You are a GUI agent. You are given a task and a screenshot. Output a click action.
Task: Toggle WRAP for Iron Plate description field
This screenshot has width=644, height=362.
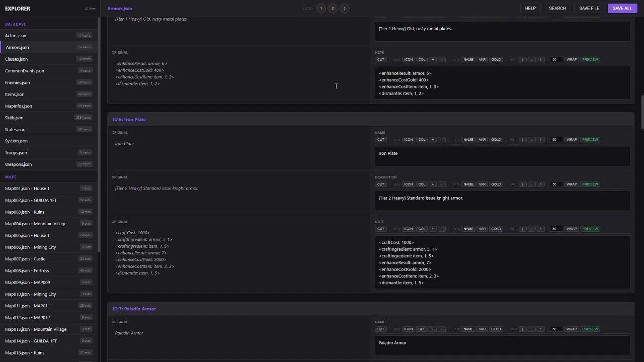(x=572, y=184)
